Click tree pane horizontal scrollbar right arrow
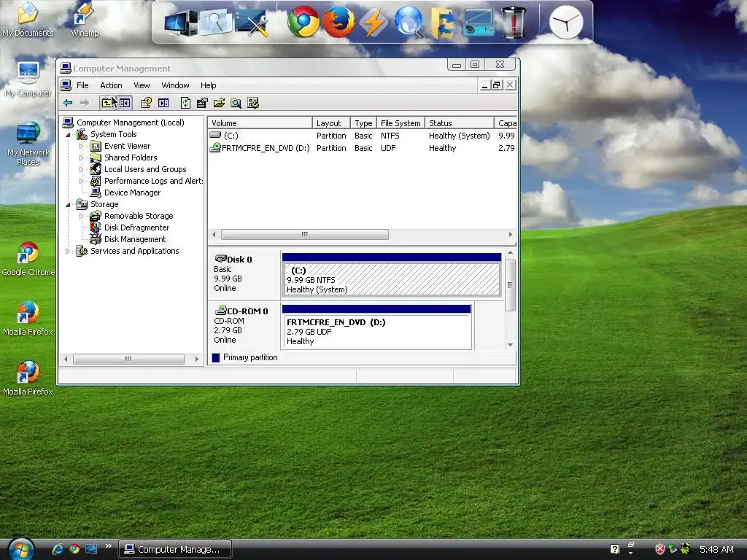 click(197, 359)
